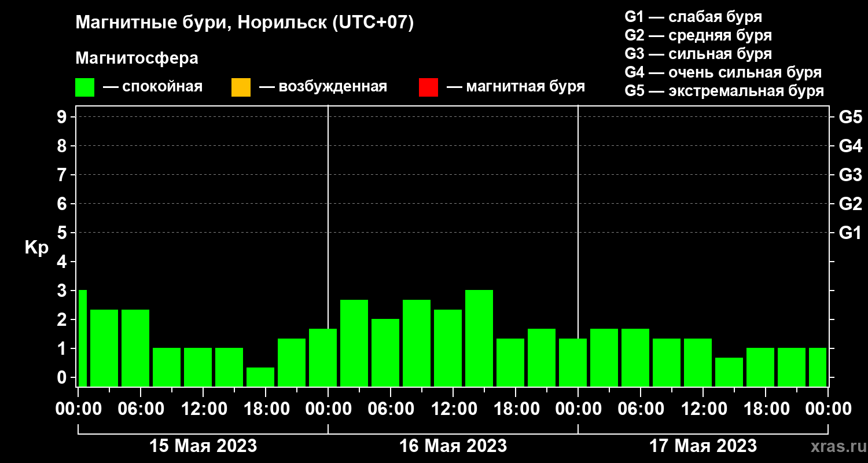Click the Kp value 8 on left axis
The width and height of the screenshot is (868, 463).
point(63,146)
